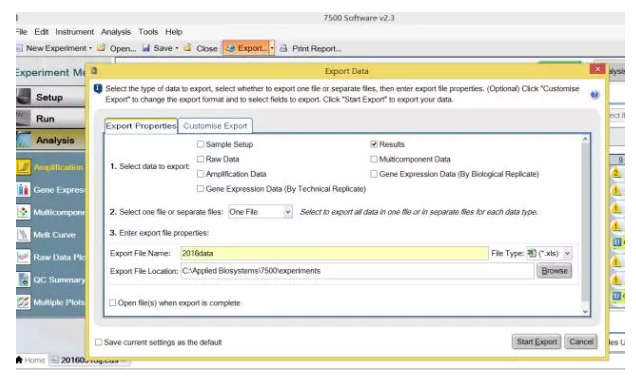Check the Multicomponent Data checkbox
Viewport: 636px width, 383px height.
click(374, 159)
